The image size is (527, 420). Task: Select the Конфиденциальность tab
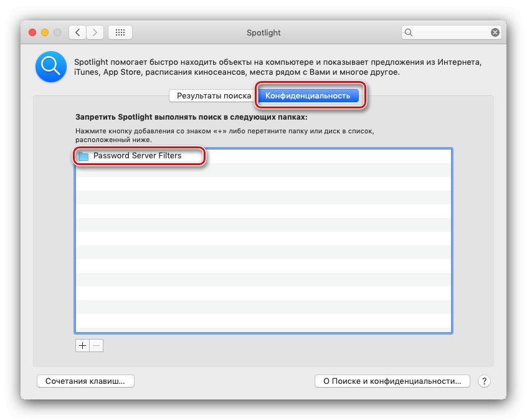pos(308,96)
